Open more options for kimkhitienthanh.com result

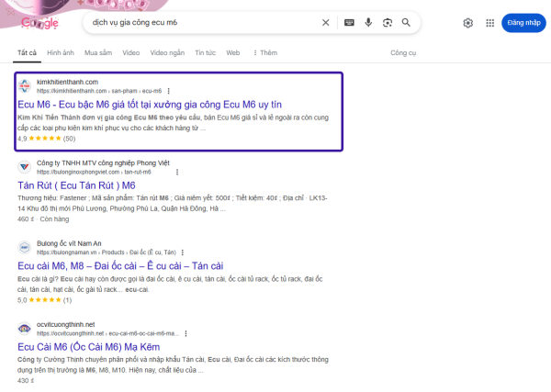[x=168, y=92]
